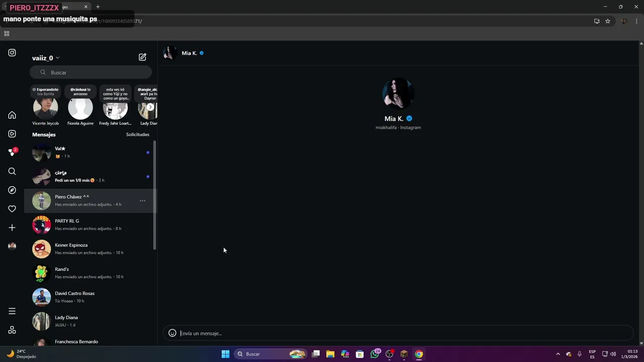The width and height of the screenshot is (644, 362).
Task: Click install app icon in address bar
Action: 597,21
